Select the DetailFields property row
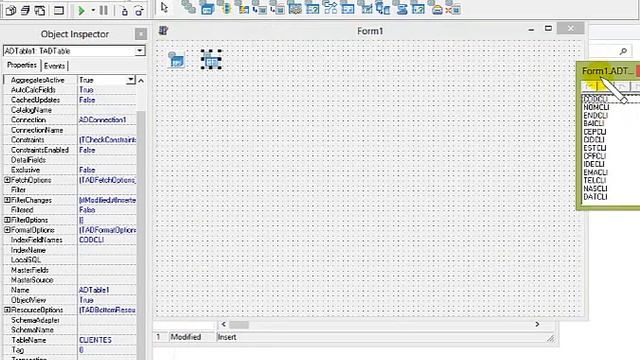Image resolution: width=640 pixels, height=360 pixels. point(70,160)
